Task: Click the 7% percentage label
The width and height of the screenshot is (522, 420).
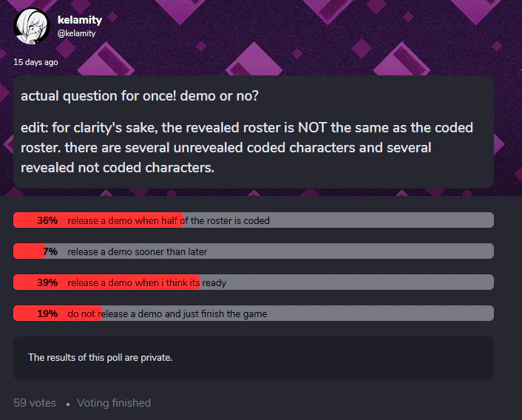Action: tap(50, 251)
